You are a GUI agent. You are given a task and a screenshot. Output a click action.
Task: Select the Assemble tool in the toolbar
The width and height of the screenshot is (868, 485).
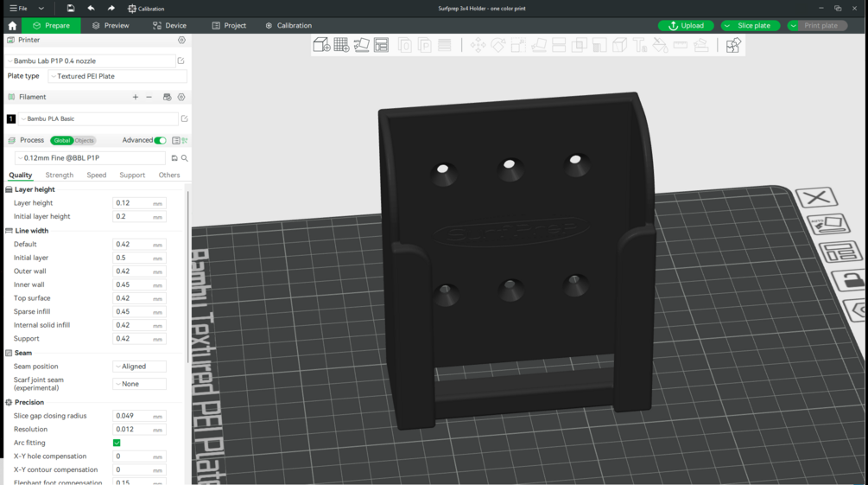[700, 45]
